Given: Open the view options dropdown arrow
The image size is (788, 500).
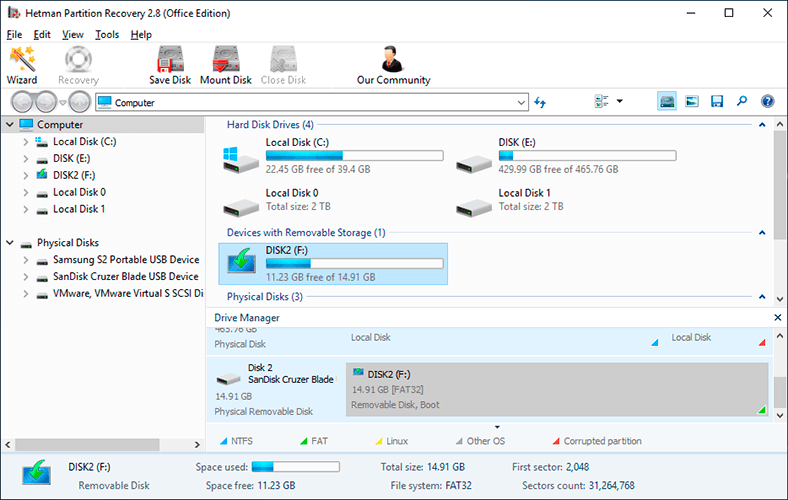Looking at the screenshot, I should 620,102.
